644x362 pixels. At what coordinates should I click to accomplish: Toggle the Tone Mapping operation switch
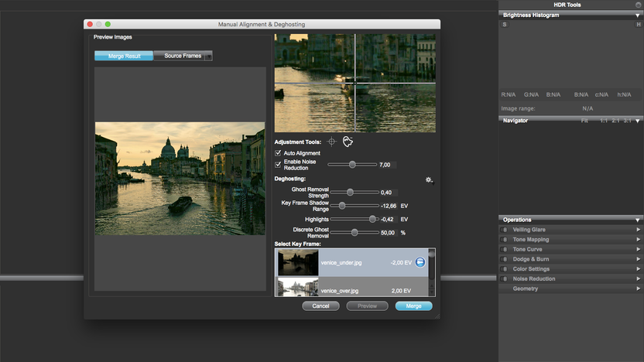click(x=505, y=240)
